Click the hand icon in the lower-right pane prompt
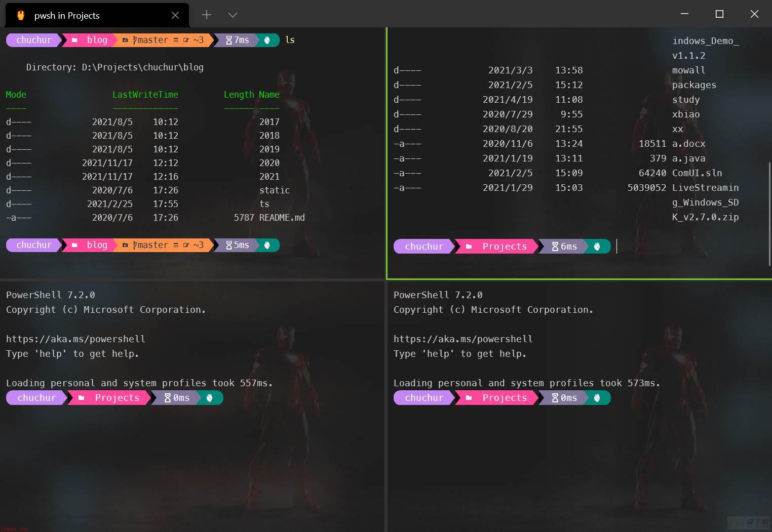Screen dimensions: 772x532 [x=597, y=398]
